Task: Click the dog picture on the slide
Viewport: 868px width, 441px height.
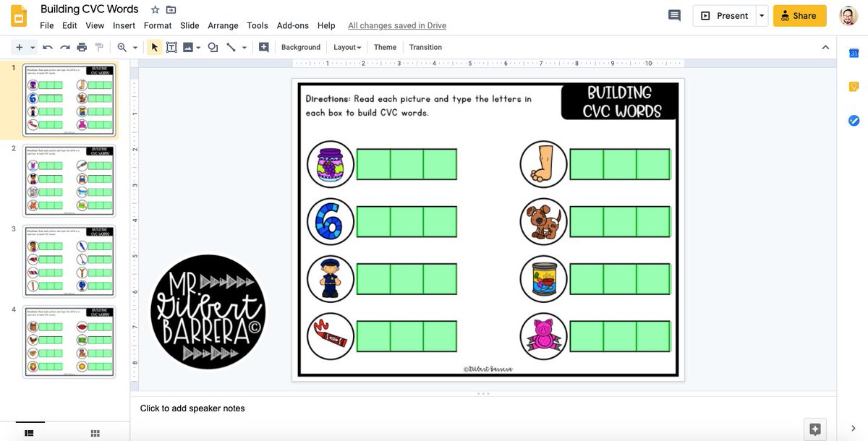Action: pyautogui.click(x=543, y=221)
